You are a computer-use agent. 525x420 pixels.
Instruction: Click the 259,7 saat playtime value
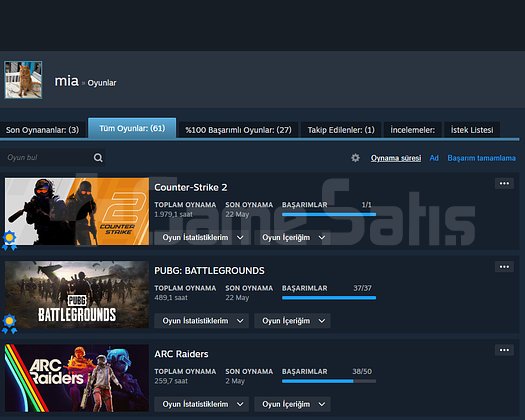click(171, 381)
